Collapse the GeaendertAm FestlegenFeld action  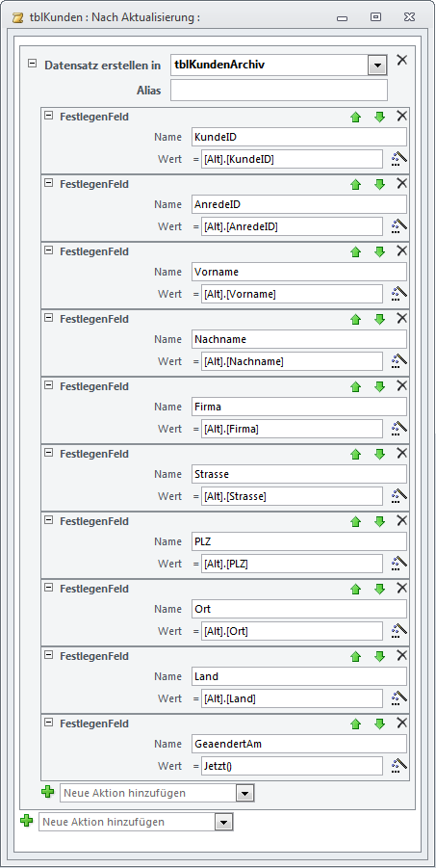(49, 722)
